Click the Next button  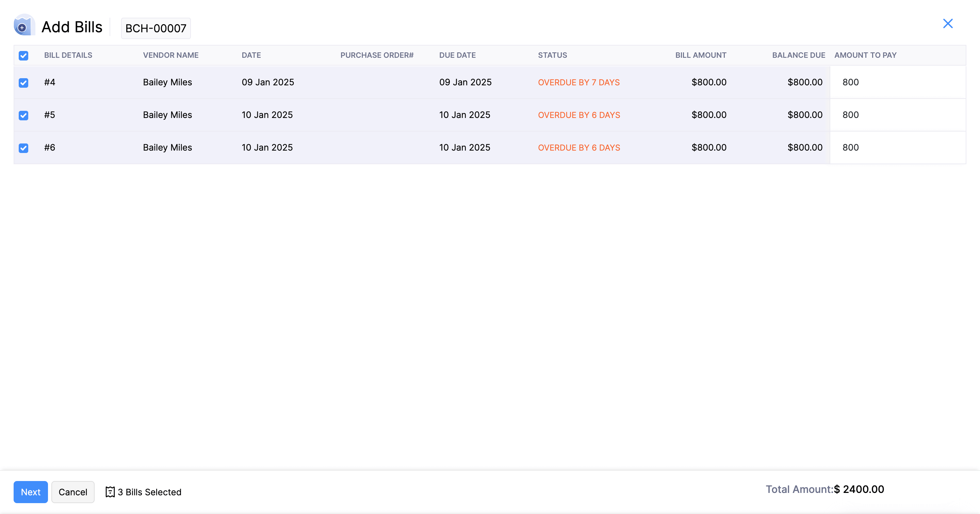pos(30,492)
